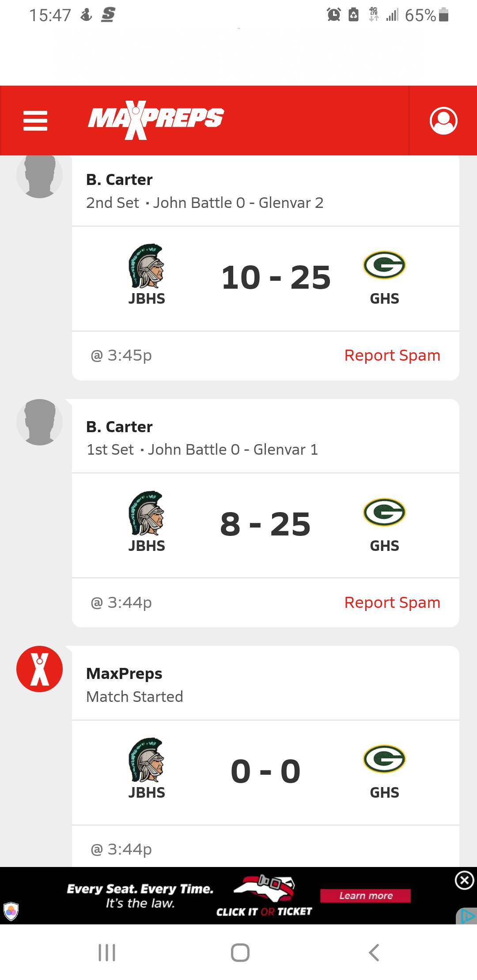Tap JBHS Spartan logo in 8-25 card
The width and height of the screenshot is (477, 980).
(x=146, y=513)
